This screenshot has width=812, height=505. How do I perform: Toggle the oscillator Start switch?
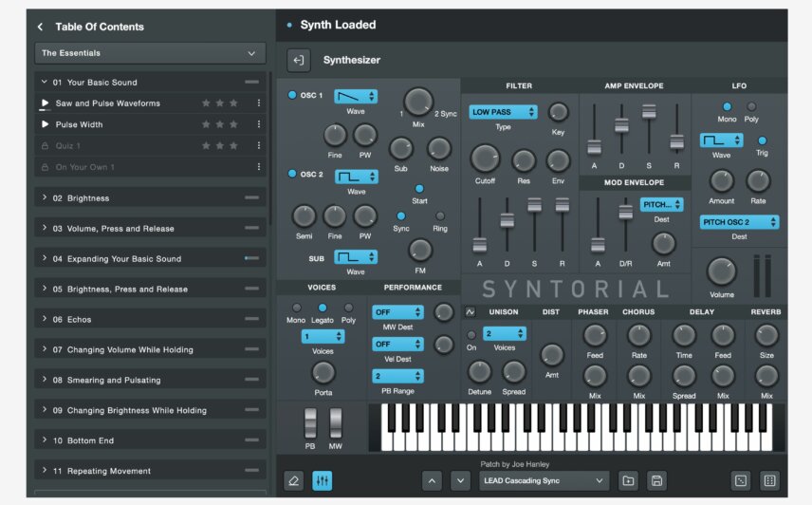[419, 189]
